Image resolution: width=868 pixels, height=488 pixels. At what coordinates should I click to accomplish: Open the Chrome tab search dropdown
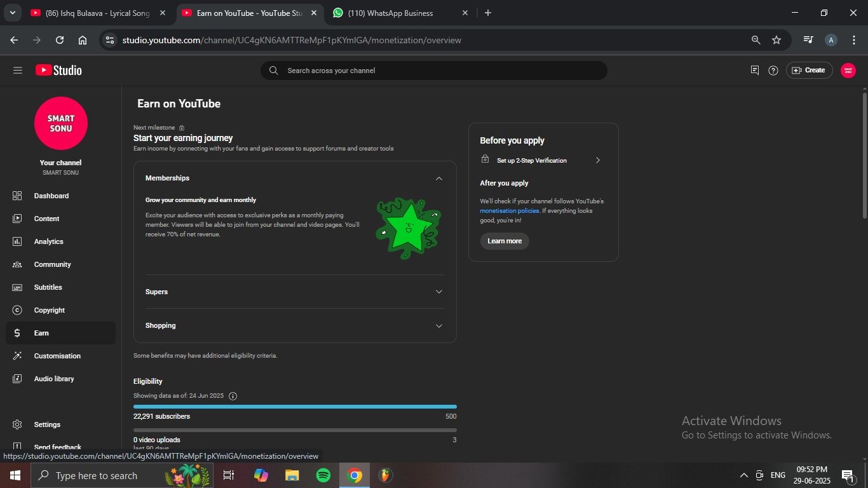click(12, 13)
